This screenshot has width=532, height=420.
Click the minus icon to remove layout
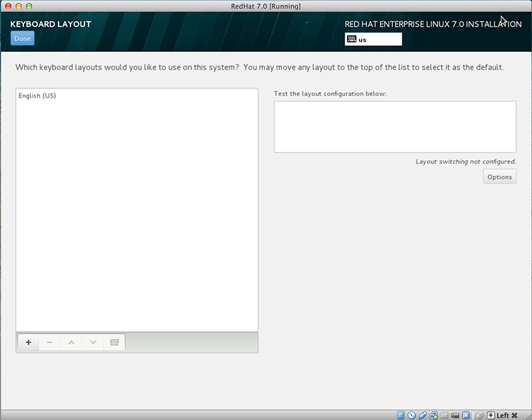coord(49,342)
